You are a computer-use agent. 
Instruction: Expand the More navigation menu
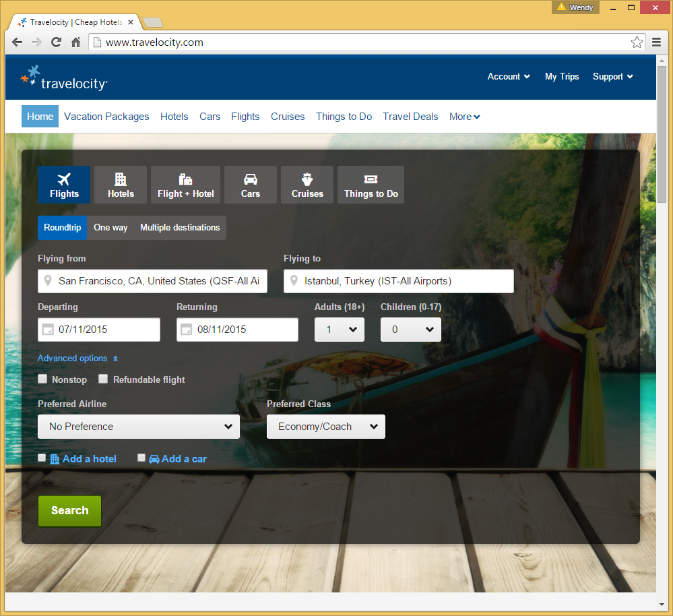tap(464, 117)
